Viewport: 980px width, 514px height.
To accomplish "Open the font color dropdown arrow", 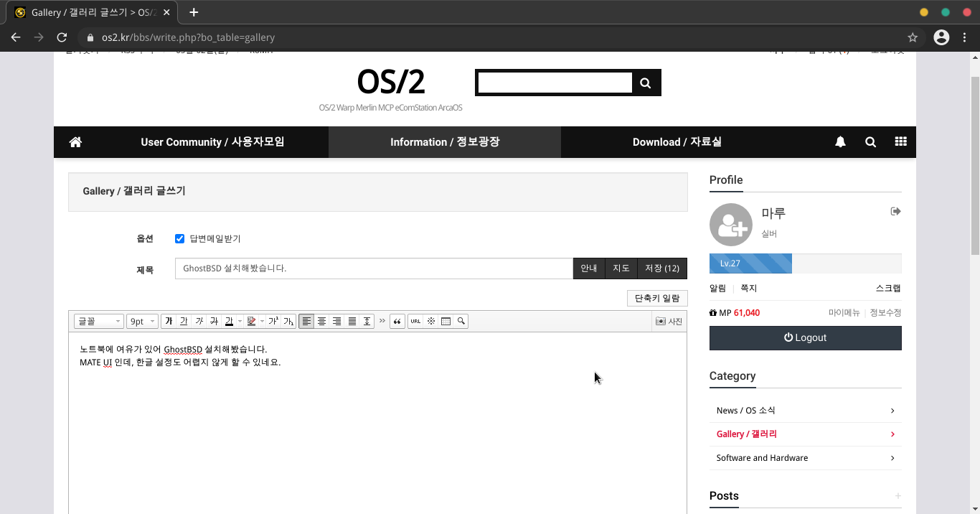I will coord(239,321).
